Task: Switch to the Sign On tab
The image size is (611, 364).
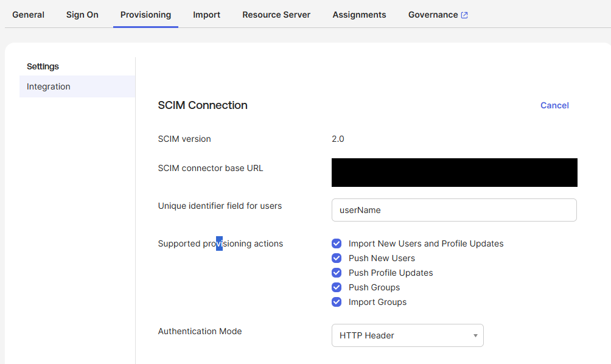Action: click(82, 15)
